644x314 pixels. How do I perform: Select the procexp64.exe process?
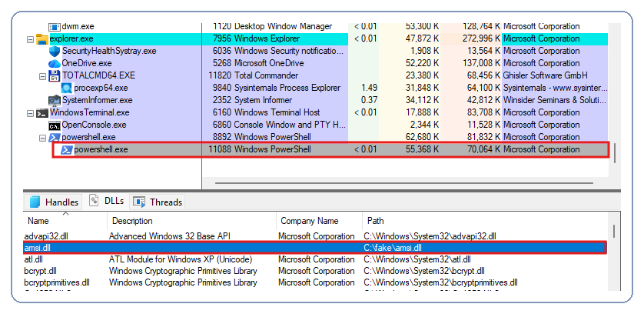pyautogui.click(x=317, y=88)
